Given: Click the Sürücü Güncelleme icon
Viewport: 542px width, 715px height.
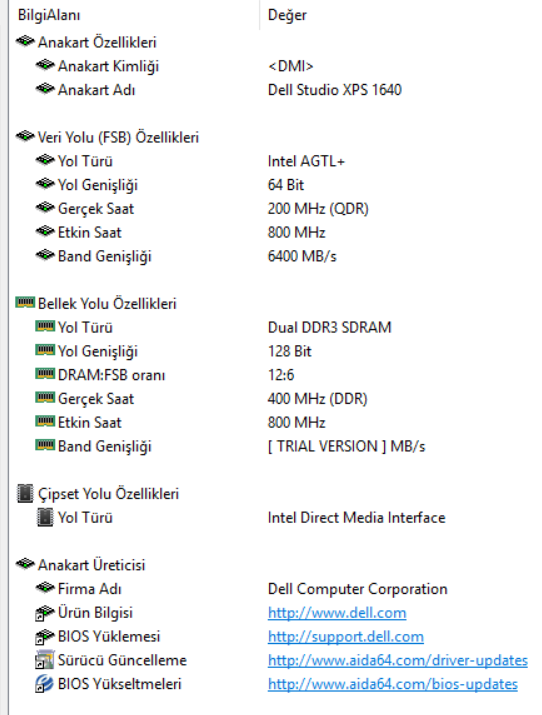Looking at the screenshot, I should click(x=45, y=660).
